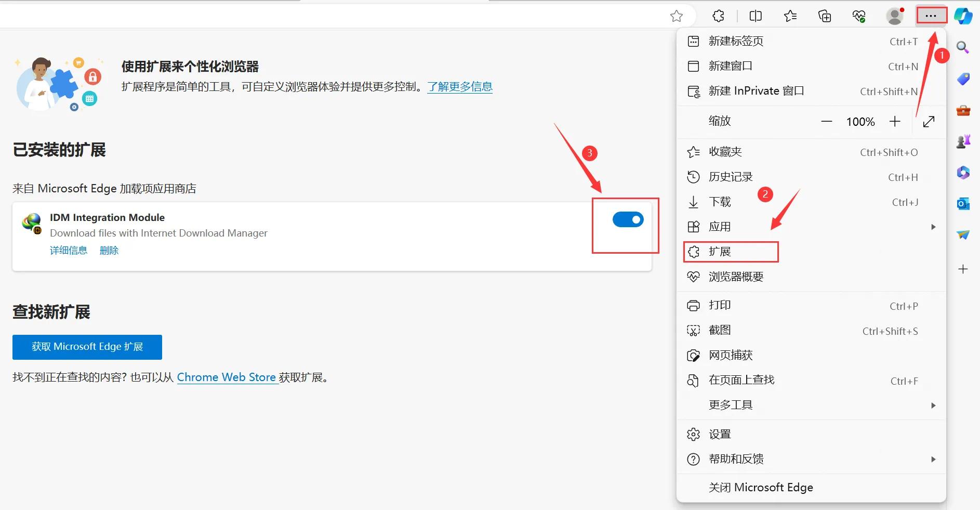Viewport: 980px width, 510px height.
Task: Open the Extensions puzzle icon in toolbar
Action: pos(718,16)
